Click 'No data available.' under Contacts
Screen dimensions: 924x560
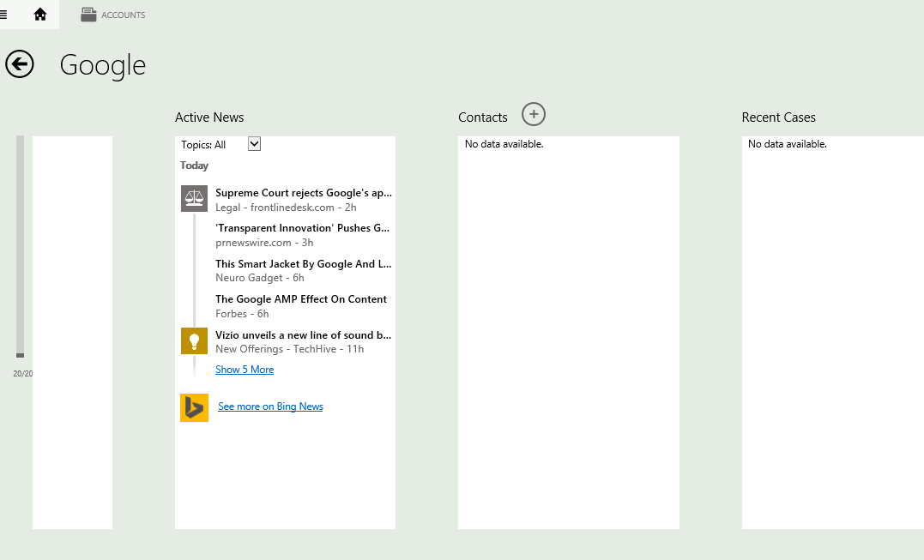pos(504,144)
